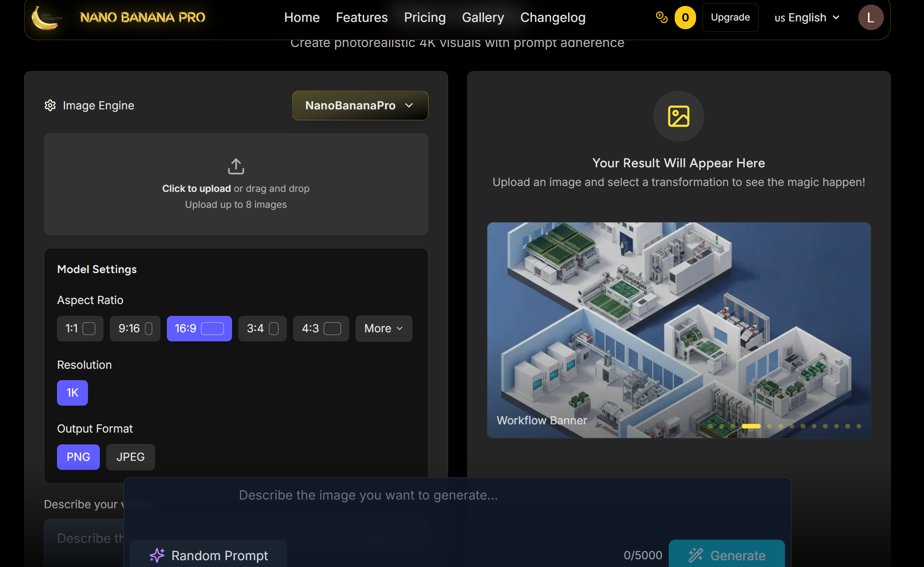The image size is (924, 567).
Task: Click the Image Engine gear icon
Action: (x=50, y=105)
